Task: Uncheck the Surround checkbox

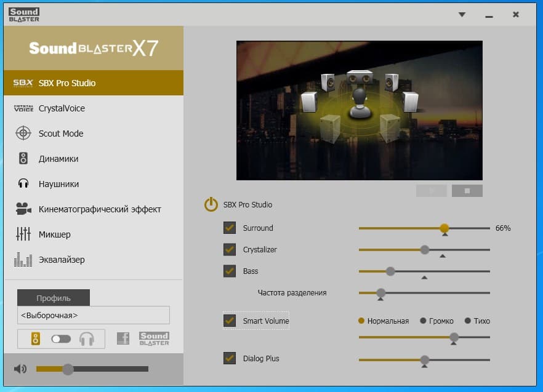Action: (x=230, y=228)
